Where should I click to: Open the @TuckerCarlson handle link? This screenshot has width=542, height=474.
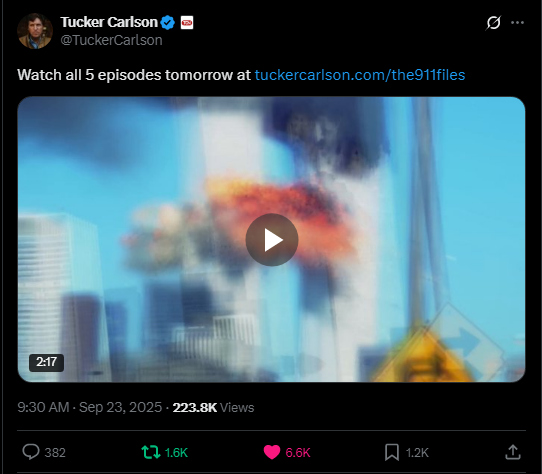[x=111, y=40]
